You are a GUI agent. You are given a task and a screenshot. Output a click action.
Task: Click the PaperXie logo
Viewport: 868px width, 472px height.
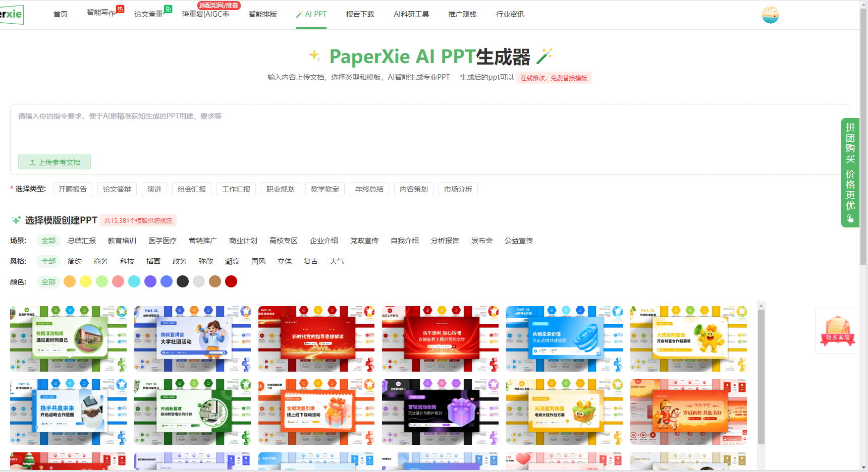point(11,14)
